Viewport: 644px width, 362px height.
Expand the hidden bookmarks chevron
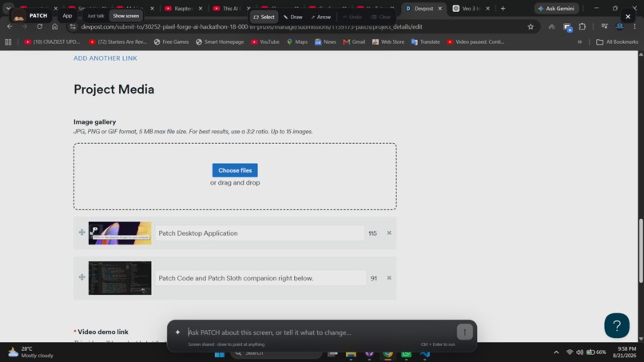579,42
